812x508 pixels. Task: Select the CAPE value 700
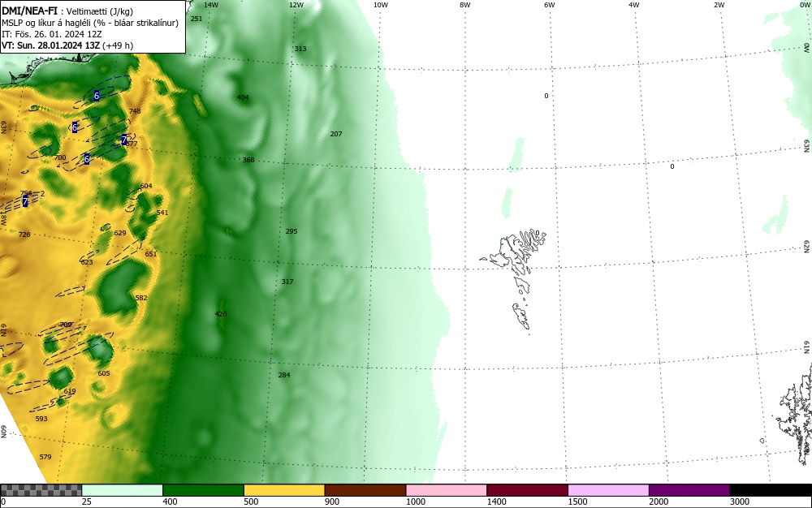pos(60,157)
